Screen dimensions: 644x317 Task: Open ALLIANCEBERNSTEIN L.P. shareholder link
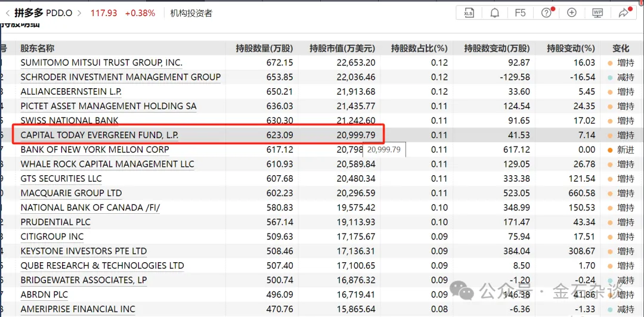click(x=71, y=92)
